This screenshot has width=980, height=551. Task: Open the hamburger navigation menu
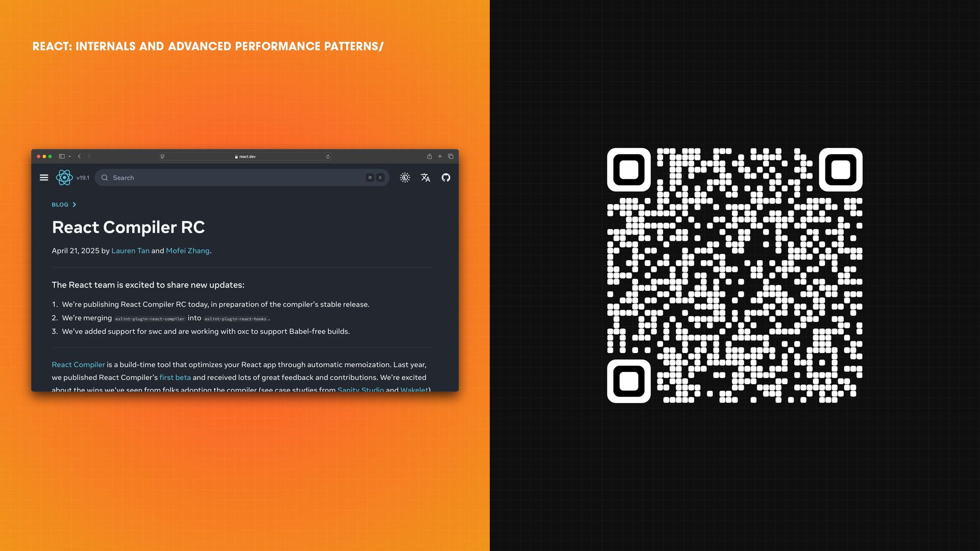tap(44, 178)
